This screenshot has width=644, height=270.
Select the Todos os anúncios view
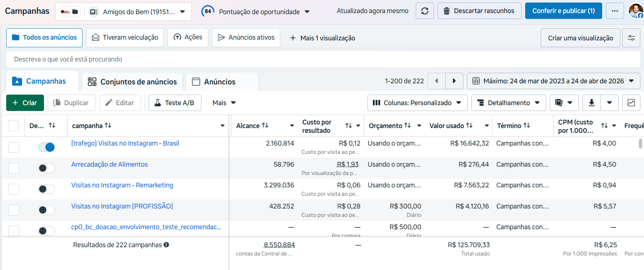click(x=44, y=37)
